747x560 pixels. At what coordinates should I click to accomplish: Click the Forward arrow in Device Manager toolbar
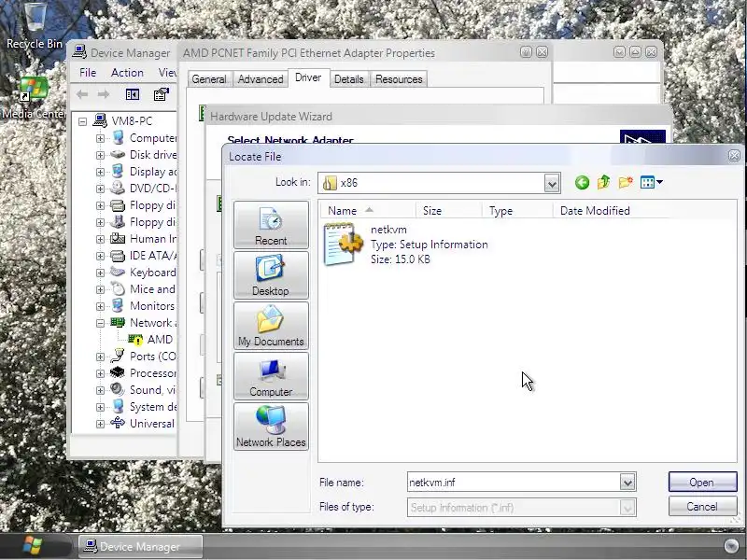pyautogui.click(x=104, y=94)
